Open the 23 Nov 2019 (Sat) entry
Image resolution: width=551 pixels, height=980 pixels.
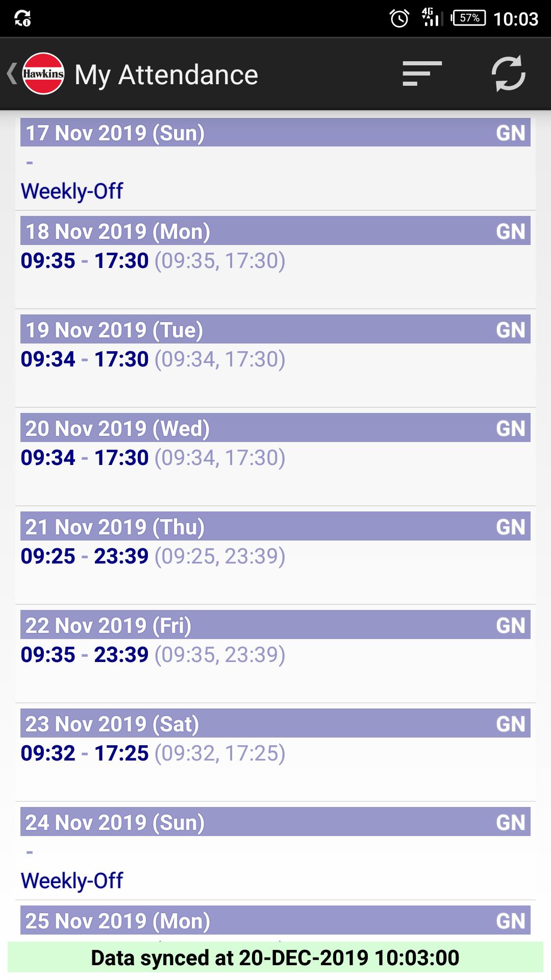[x=275, y=752]
